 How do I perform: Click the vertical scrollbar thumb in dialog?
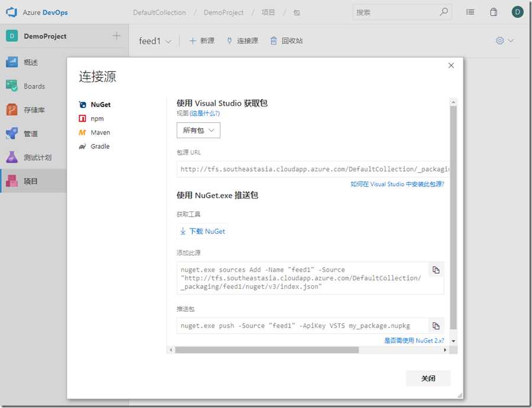click(453, 217)
